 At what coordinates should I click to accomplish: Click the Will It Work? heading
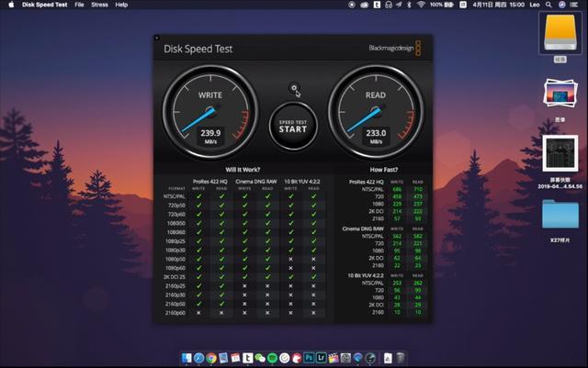pos(243,170)
